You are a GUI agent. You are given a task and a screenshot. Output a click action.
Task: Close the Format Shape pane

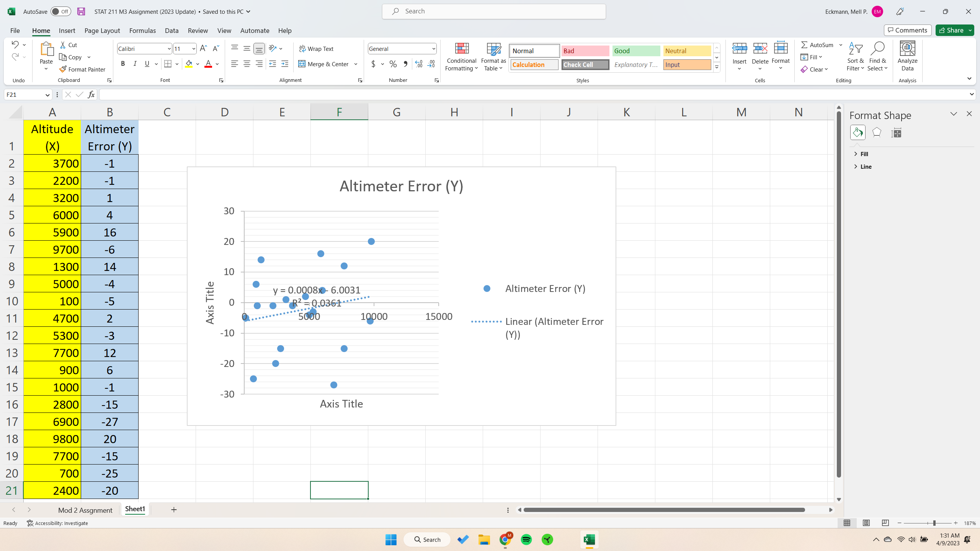pos(969,114)
